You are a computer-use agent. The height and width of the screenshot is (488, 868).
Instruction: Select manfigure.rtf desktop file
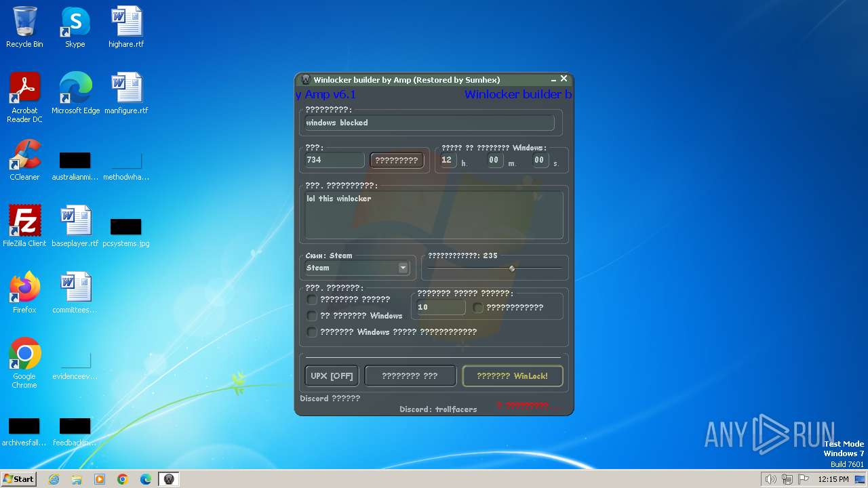[126, 94]
